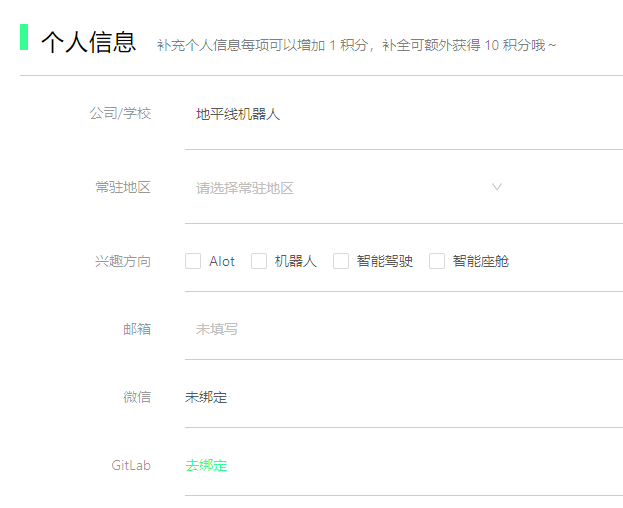Click the 未绑定 WeChat status text
The image size is (623, 508).
pos(206,397)
